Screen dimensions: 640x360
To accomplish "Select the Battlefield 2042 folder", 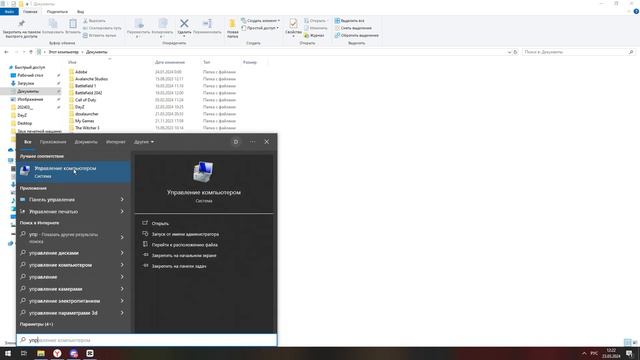I will click(x=88, y=93).
